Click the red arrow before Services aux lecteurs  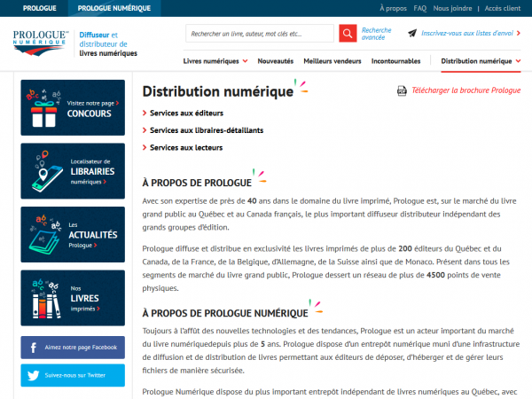145,147
